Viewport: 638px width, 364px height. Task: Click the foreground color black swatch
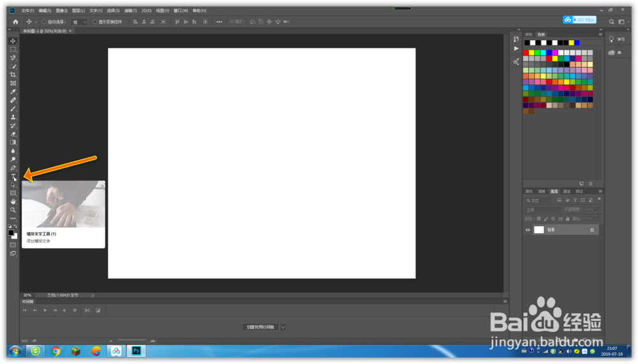[x=11, y=233]
